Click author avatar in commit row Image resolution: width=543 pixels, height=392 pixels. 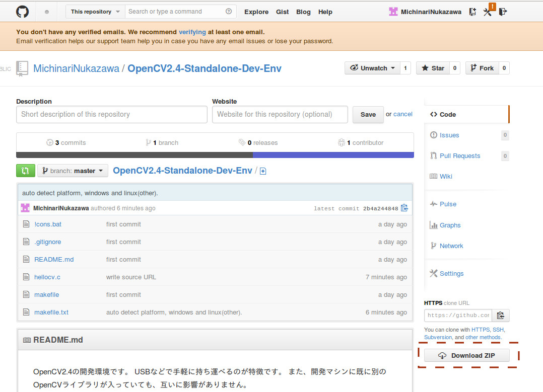pyautogui.click(x=25, y=208)
